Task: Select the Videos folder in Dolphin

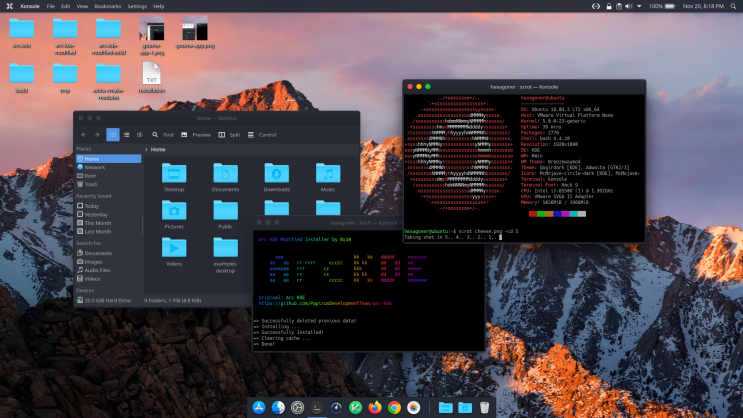Action: (174, 251)
